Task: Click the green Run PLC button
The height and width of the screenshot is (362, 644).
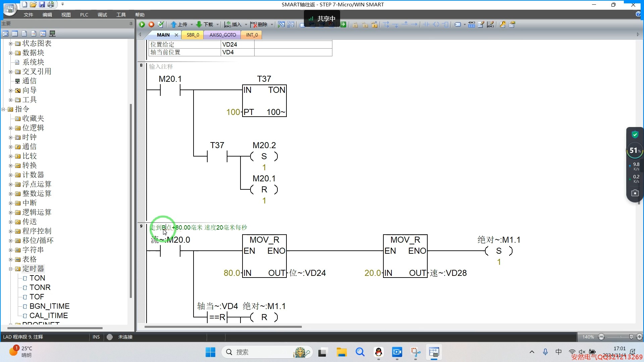Action: 142,24
